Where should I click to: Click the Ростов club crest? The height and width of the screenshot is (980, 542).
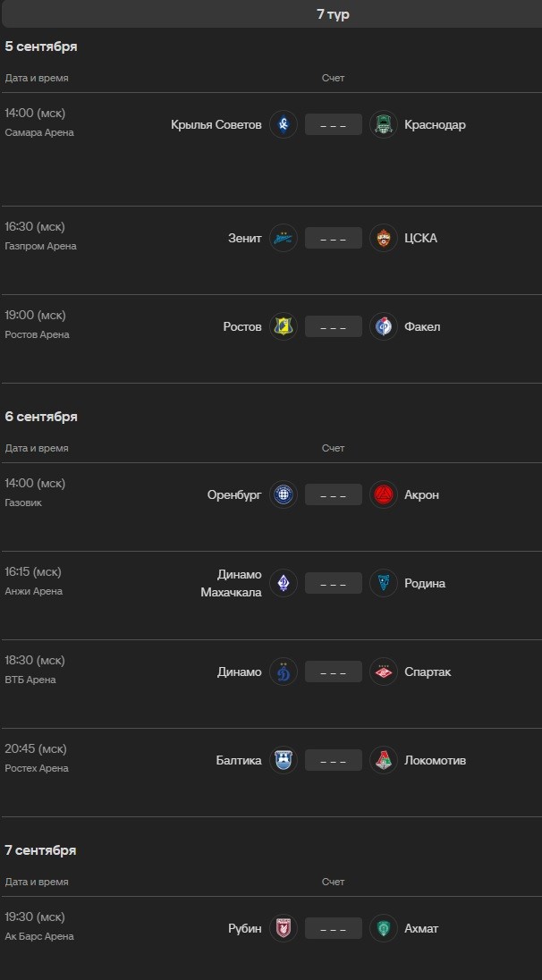[x=284, y=327]
